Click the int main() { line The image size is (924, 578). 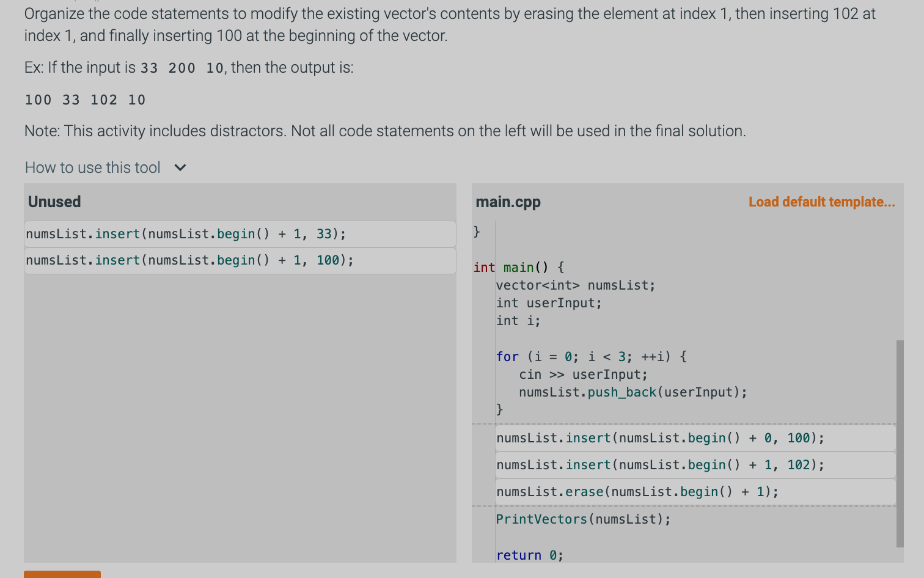519,268
